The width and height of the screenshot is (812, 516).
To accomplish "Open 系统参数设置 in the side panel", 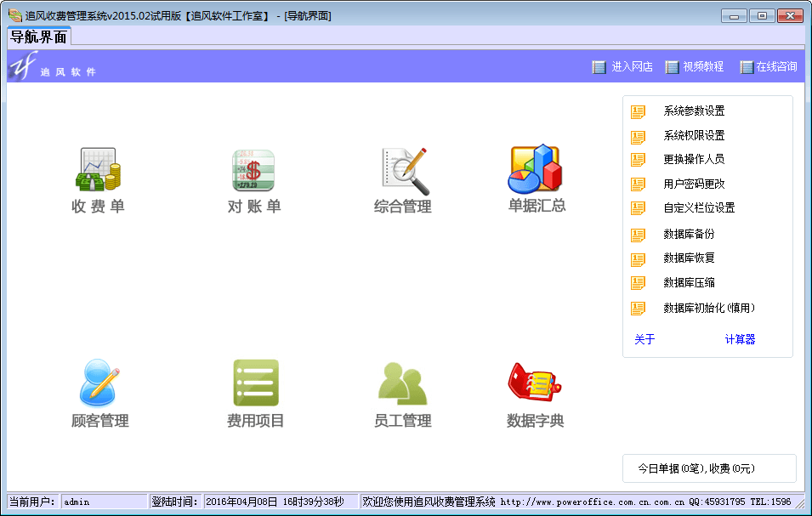I will 694,111.
